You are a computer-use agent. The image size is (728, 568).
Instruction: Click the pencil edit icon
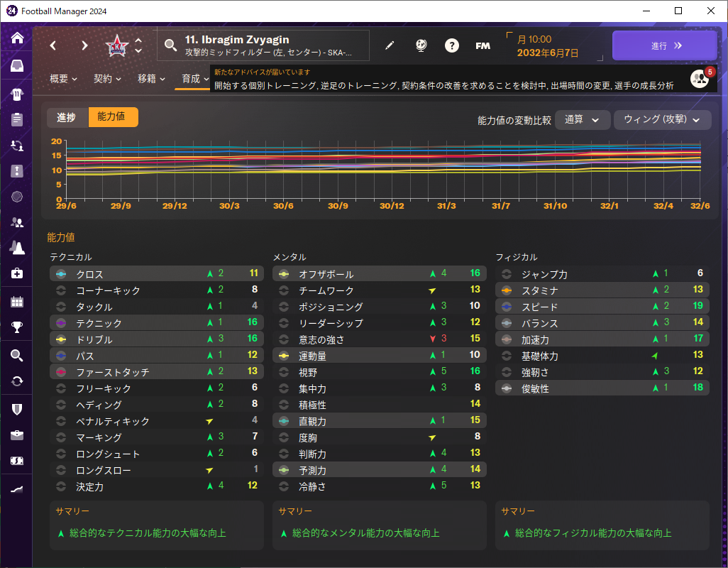(390, 45)
